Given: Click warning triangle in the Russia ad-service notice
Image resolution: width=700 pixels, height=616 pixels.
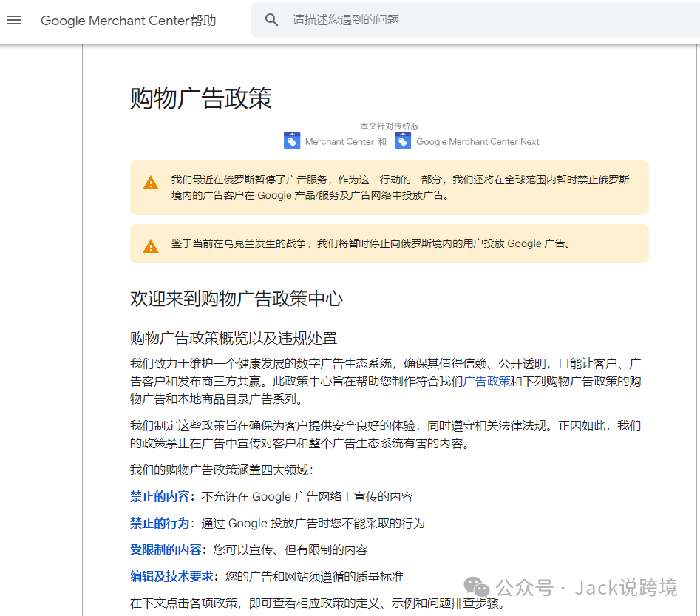Looking at the screenshot, I should 151,183.
